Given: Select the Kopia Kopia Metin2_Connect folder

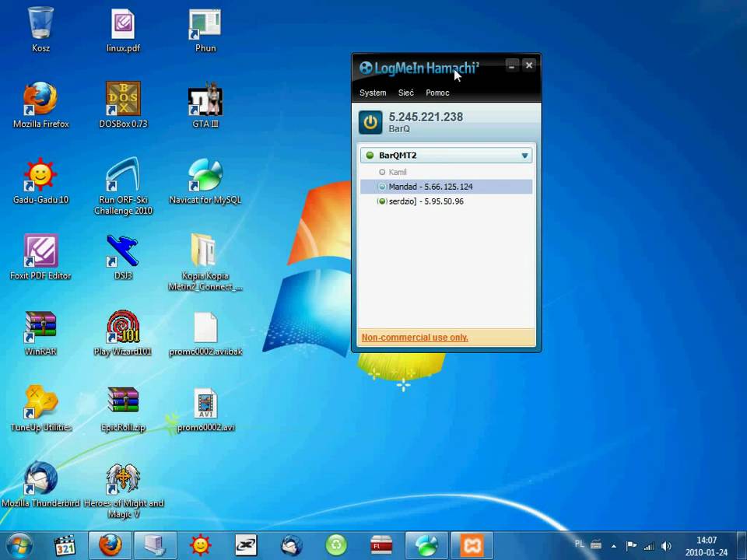Looking at the screenshot, I should (205, 262).
